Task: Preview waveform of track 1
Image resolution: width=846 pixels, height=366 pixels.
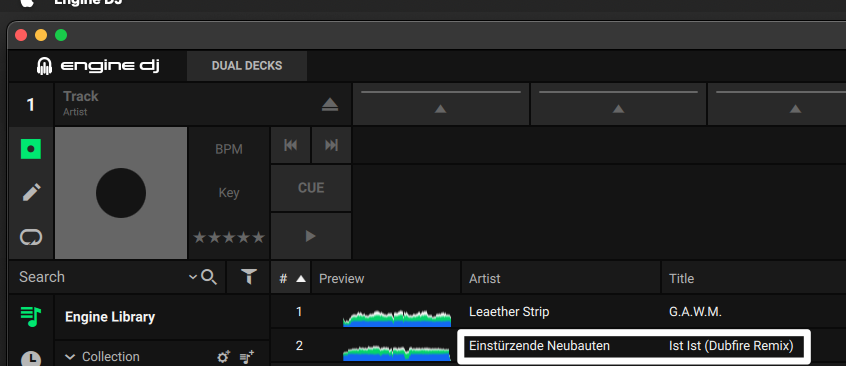Action: coord(397,318)
